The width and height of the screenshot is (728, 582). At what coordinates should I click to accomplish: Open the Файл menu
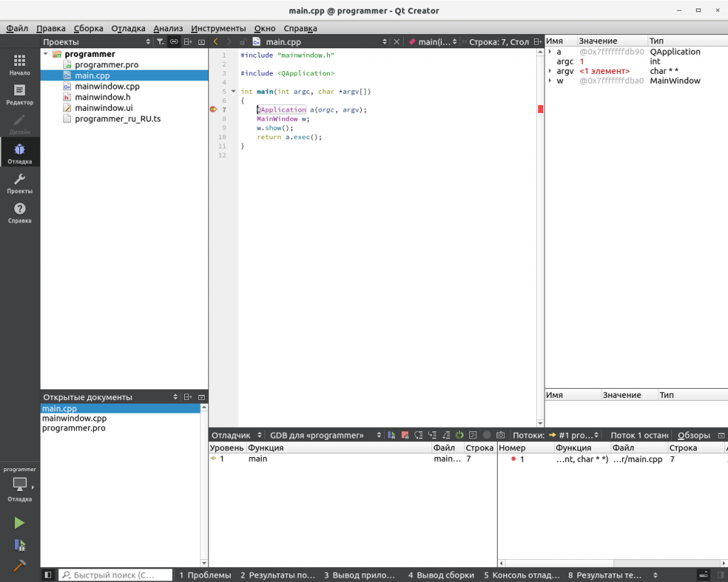(x=17, y=28)
